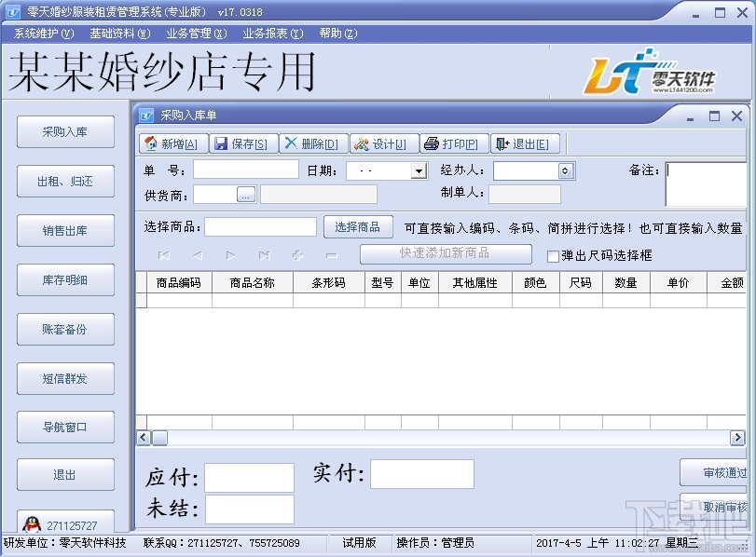The image size is (756, 557).
Task: Open the 业务管理 menu
Action: point(197,33)
